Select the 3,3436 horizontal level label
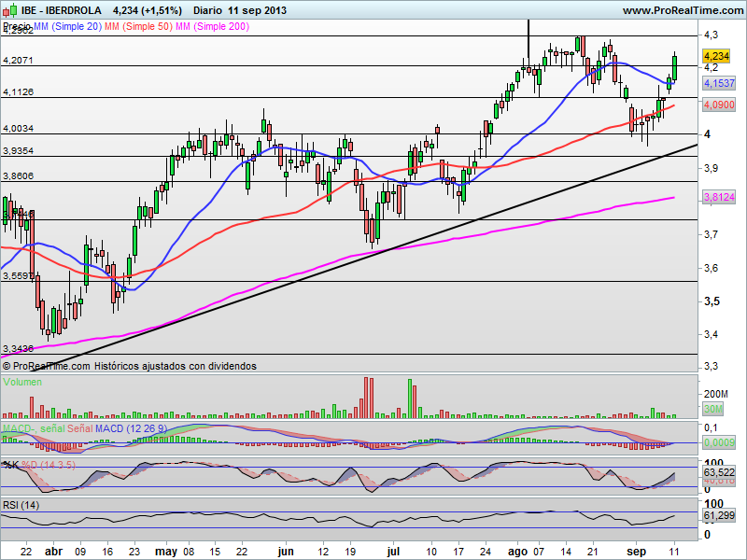Viewport: 747px width, 560px height. [x=18, y=348]
